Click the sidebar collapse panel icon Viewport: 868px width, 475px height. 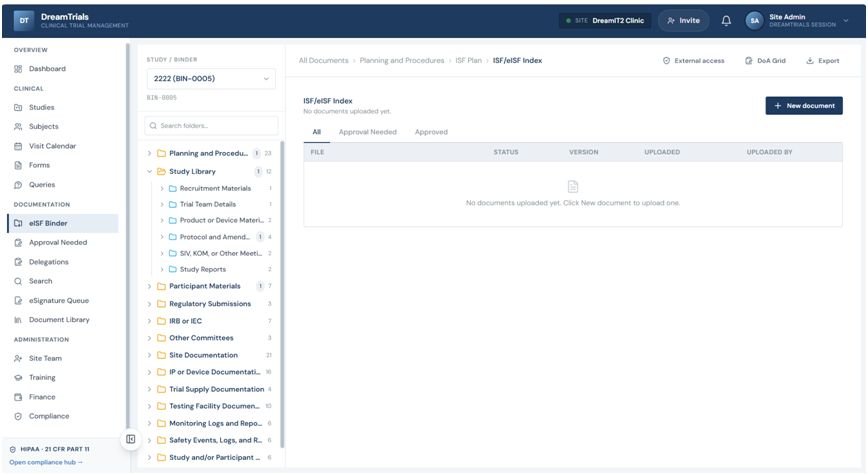(131, 439)
